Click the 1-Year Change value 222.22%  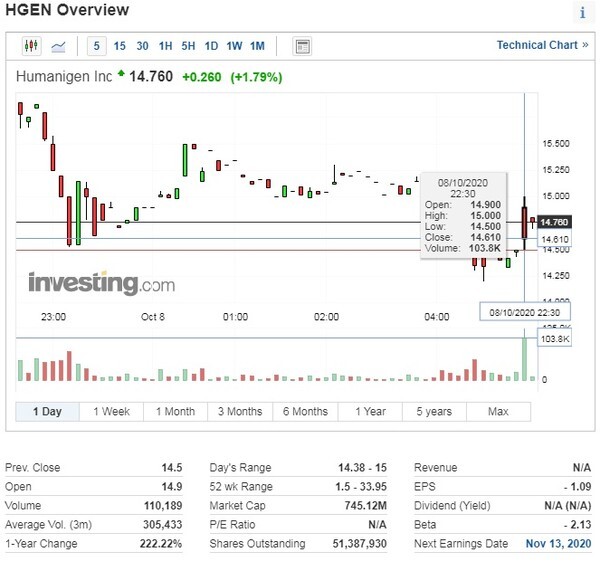161,543
